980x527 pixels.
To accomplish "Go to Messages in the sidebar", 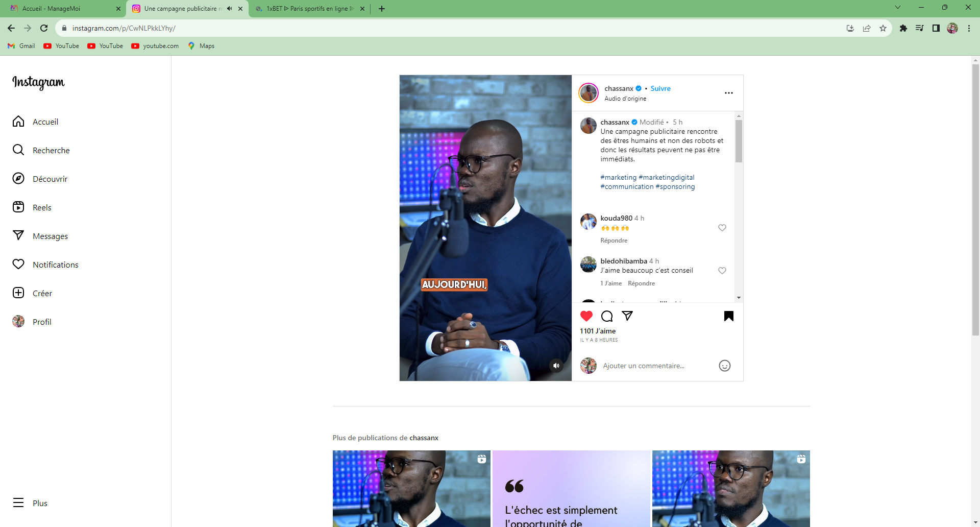I will (40, 236).
